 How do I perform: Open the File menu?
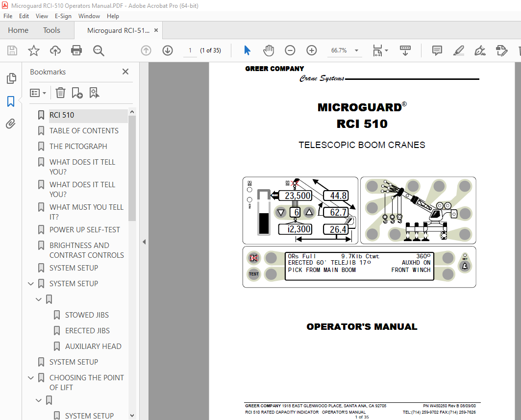pyautogui.click(x=8, y=16)
